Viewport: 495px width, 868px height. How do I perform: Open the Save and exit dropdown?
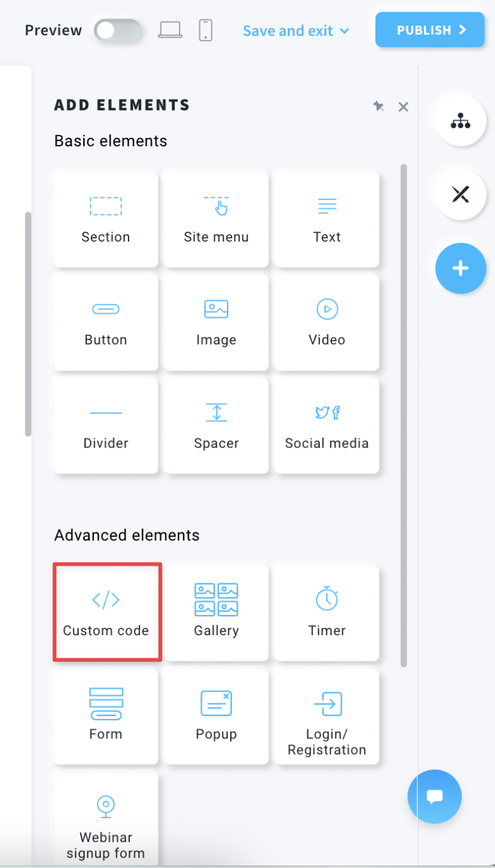click(296, 31)
